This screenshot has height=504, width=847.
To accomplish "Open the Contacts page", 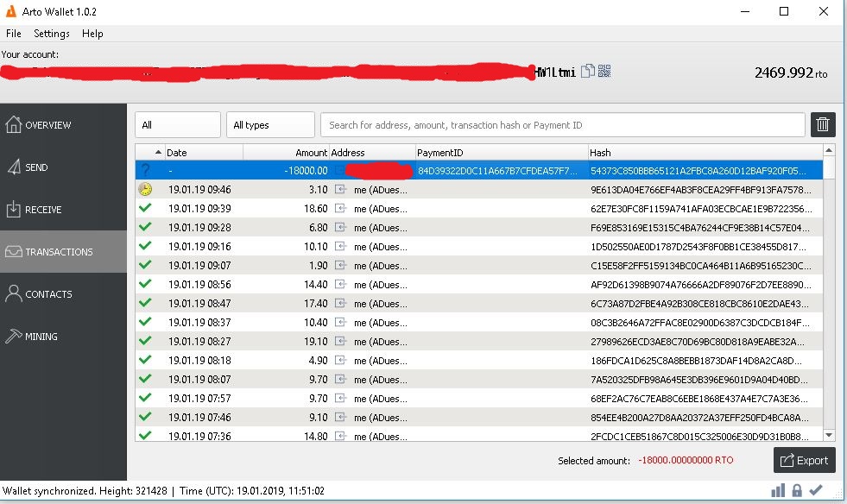I will (x=63, y=293).
